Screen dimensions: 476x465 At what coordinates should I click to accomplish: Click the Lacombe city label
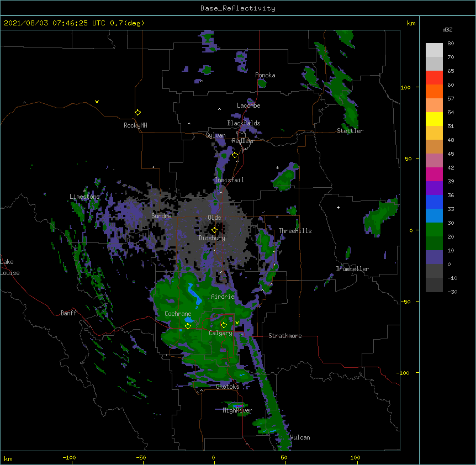click(x=248, y=105)
